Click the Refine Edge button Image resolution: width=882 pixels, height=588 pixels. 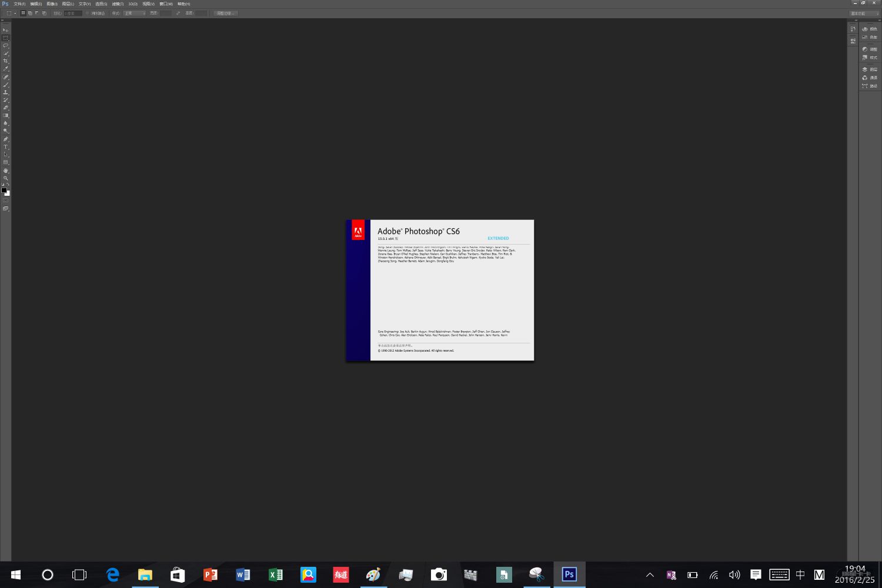pos(226,13)
